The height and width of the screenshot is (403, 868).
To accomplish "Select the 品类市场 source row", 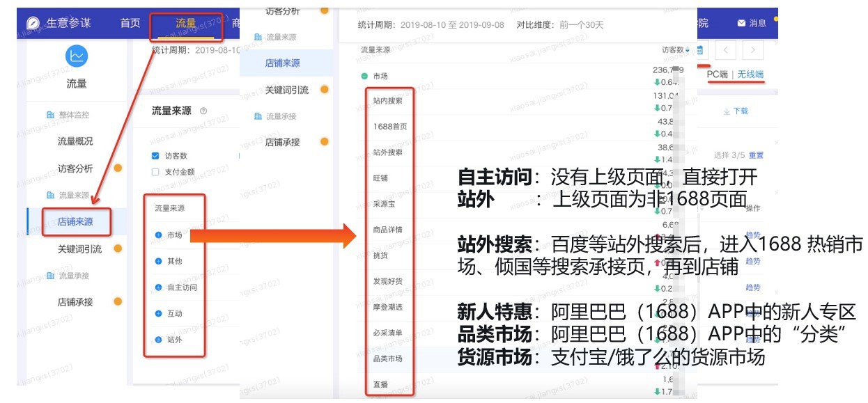I will 388,358.
